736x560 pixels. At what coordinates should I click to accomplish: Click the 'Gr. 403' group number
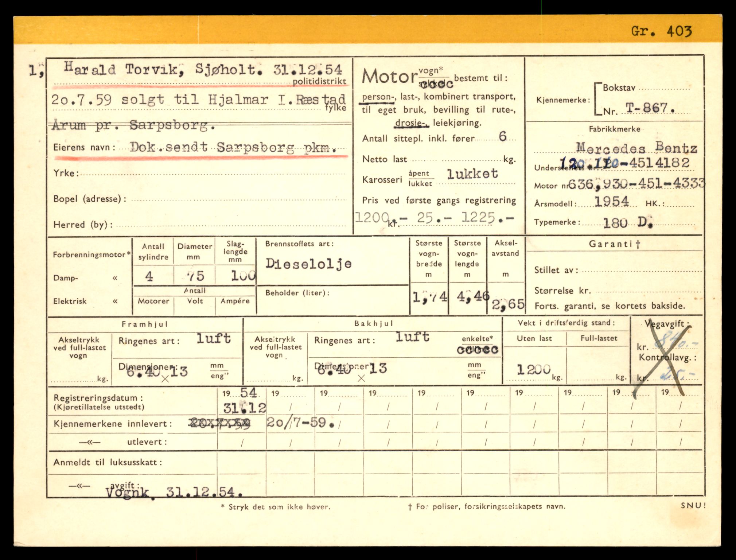coord(661,31)
